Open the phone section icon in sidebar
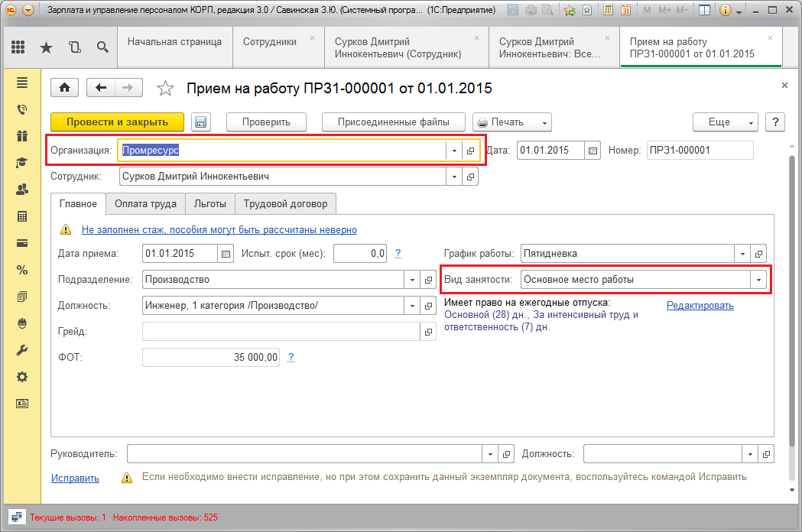 coord(22,109)
